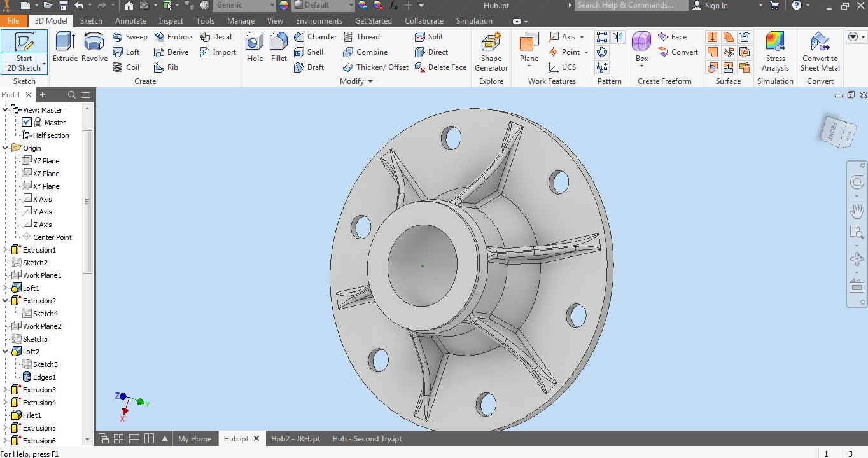
Task: Select the UCS work feature tool
Action: click(562, 67)
